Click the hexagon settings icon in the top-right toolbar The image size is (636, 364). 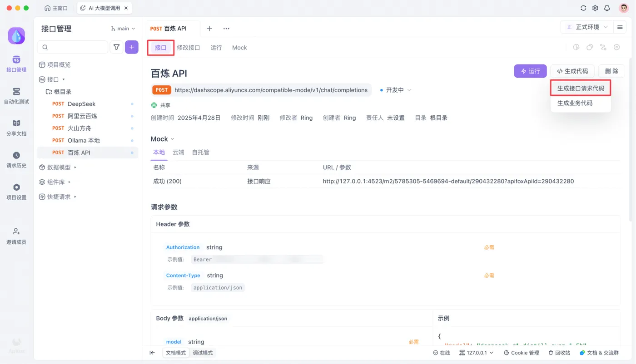(x=616, y=47)
